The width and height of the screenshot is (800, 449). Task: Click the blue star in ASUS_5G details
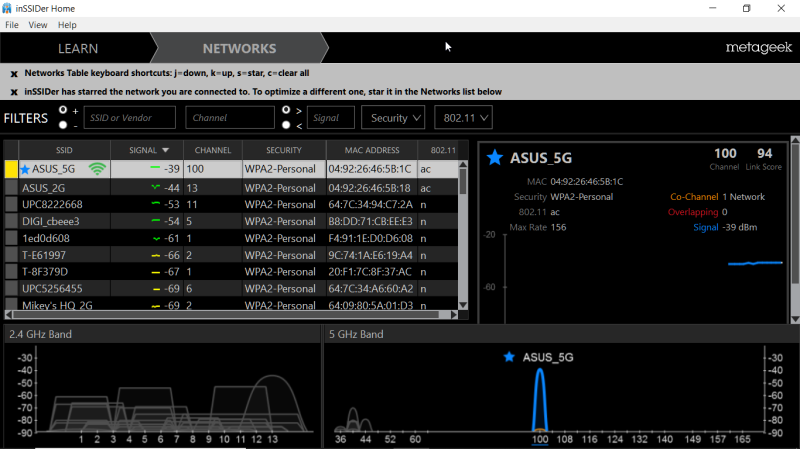494,158
